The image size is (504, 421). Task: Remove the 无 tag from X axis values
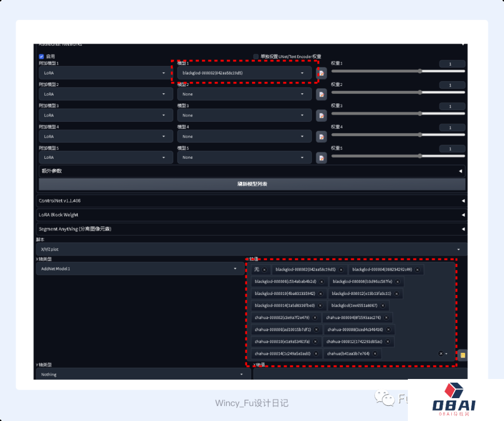(264, 270)
